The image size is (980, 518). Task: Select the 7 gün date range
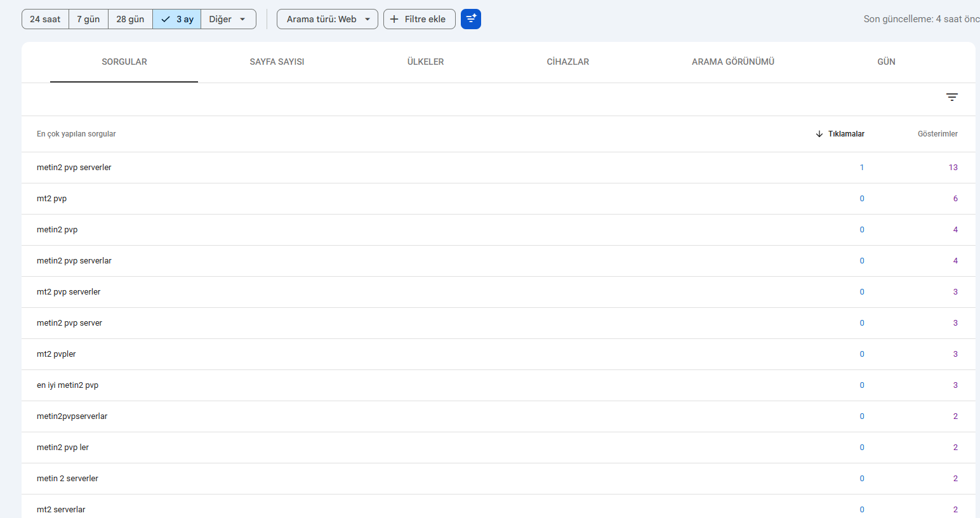pyautogui.click(x=88, y=19)
